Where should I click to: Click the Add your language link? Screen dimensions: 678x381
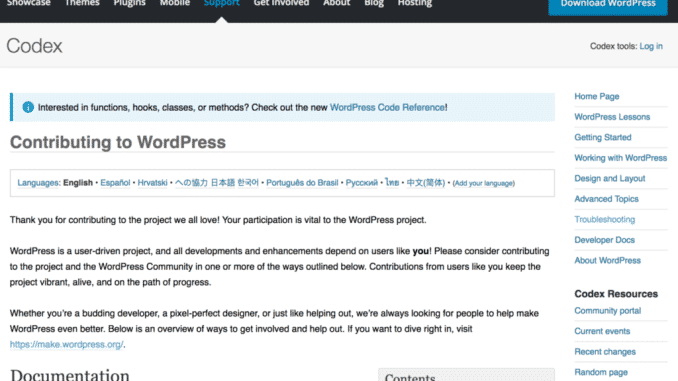483,183
